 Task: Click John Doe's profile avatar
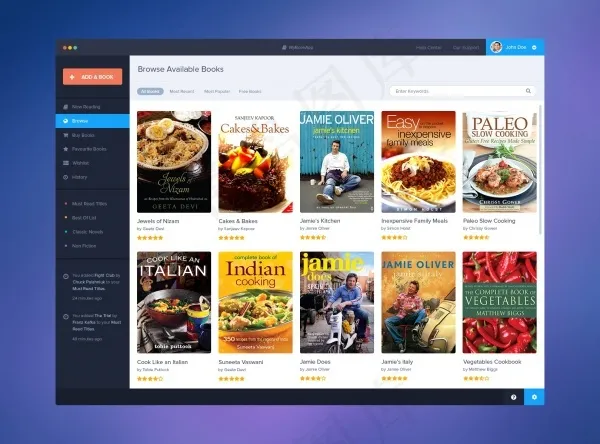tap(496, 47)
